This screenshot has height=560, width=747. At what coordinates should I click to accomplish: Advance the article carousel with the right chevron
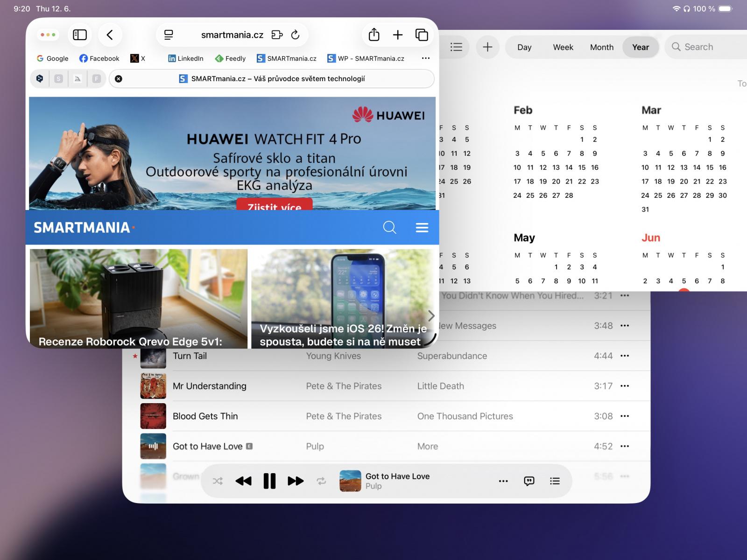431,315
